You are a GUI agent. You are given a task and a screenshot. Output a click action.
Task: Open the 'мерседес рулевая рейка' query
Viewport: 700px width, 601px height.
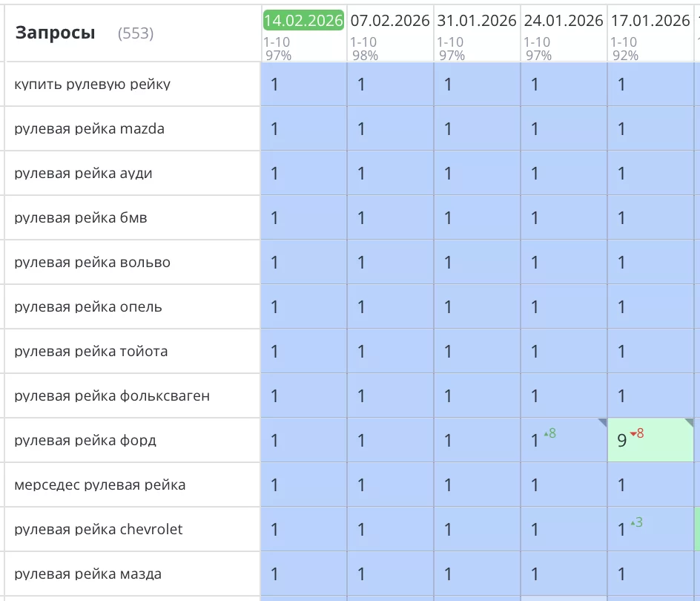coord(99,485)
